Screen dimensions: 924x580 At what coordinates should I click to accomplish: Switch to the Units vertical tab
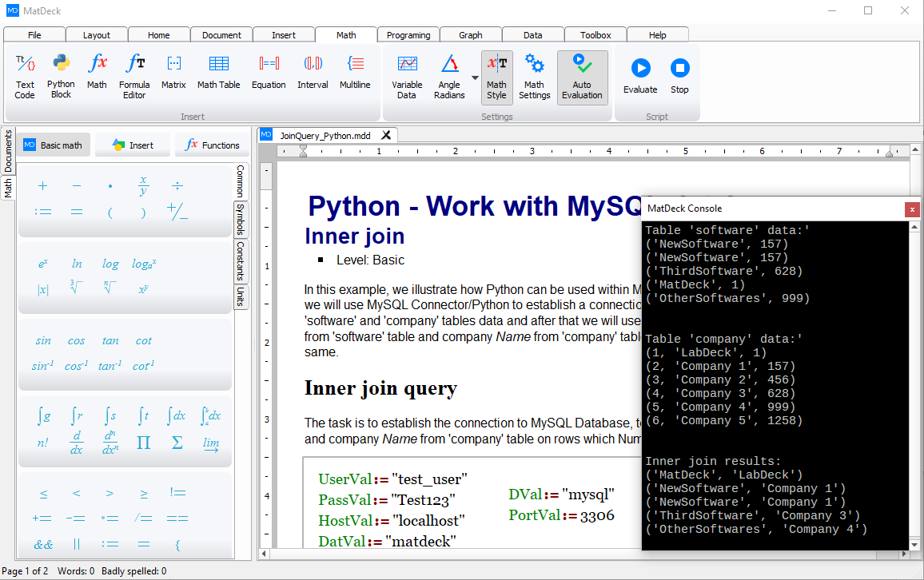241,296
